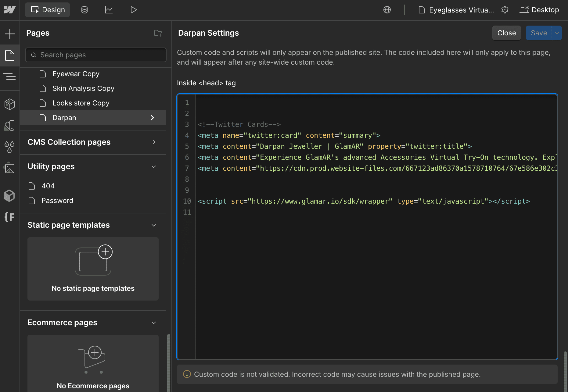The image size is (568, 392).
Task: Click the Preview play icon
Action: pyautogui.click(x=133, y=10)
